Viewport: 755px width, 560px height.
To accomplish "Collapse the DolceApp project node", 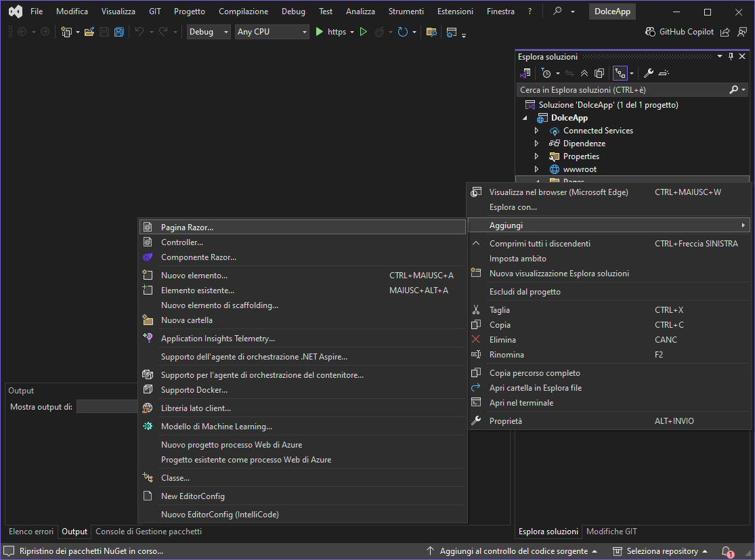I will [525, 118].
